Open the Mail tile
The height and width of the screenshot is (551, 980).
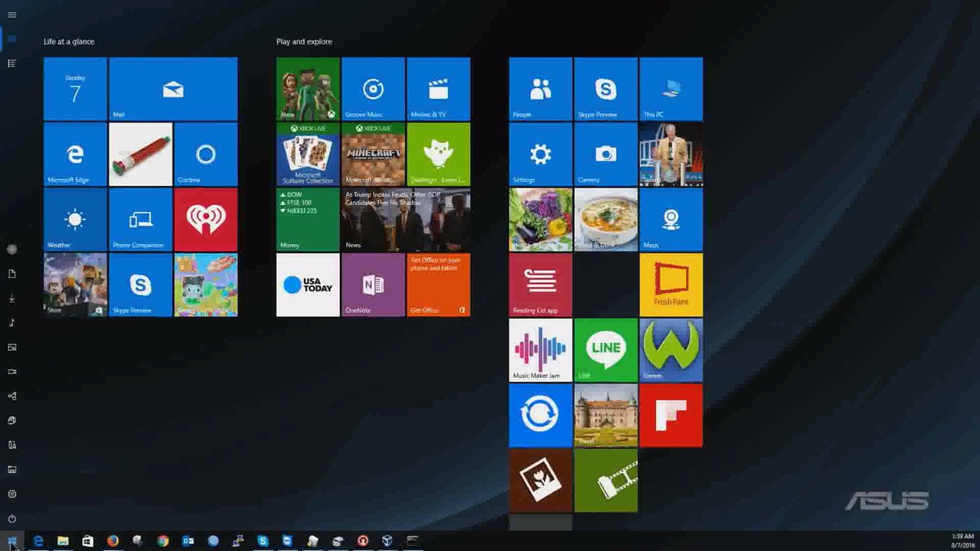tap(173, 89)
